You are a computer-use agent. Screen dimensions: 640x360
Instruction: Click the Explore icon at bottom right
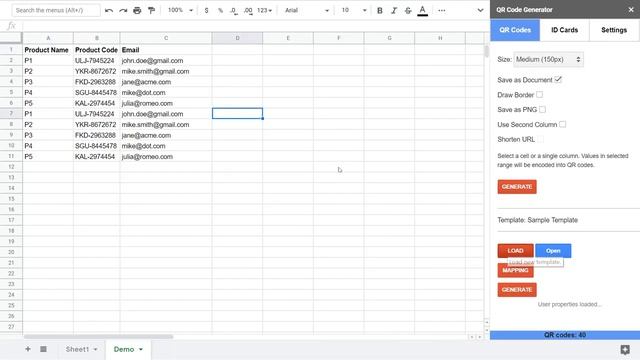(625, 349)
